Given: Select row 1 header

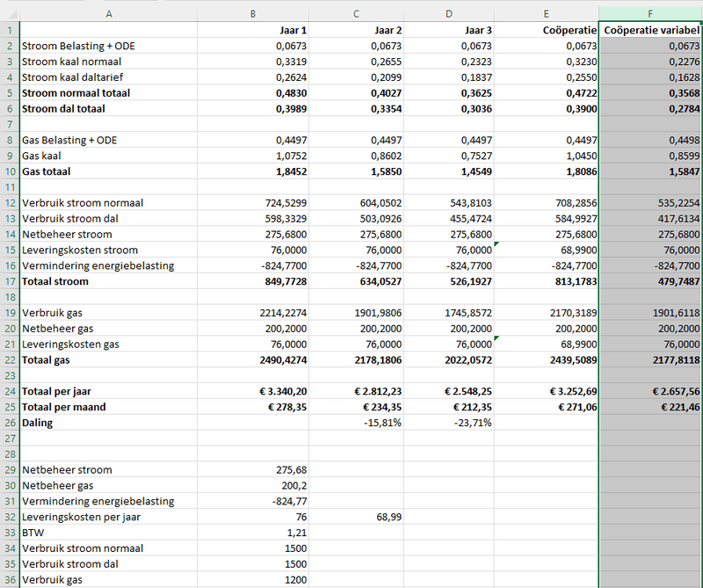Looking at the screenshot, I should tap(10, 30).
